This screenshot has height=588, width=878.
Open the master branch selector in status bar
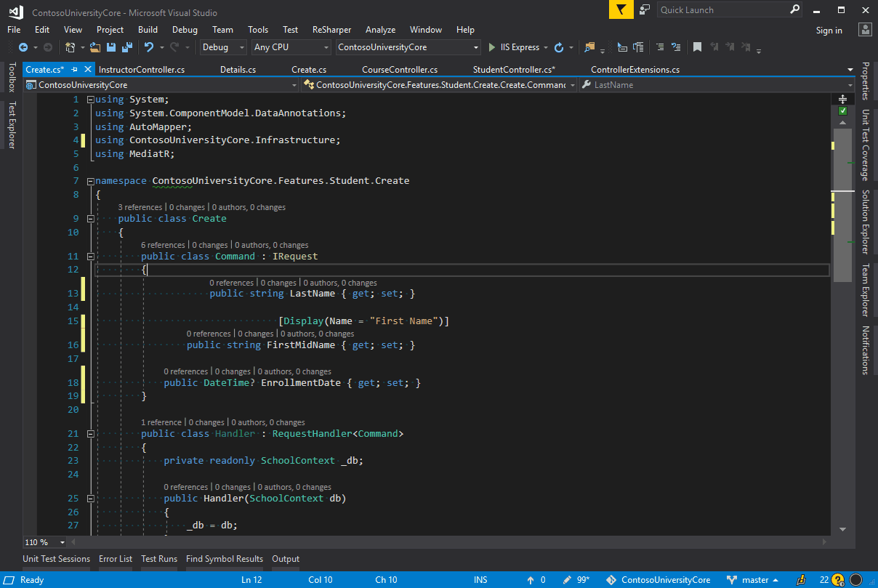754,580
